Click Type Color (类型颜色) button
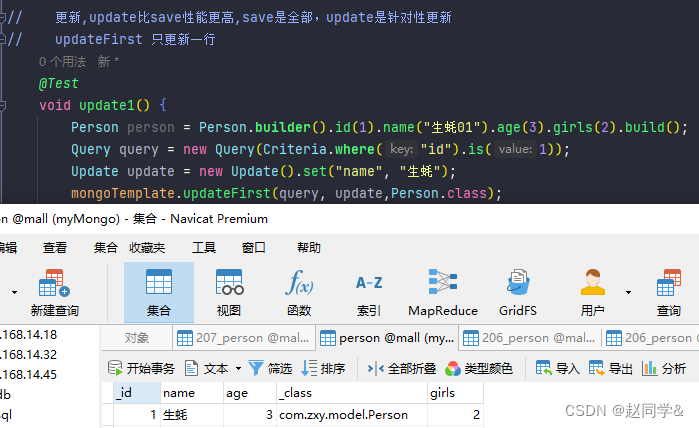Viewport: 699px width, 428px height. coord(479,368)
